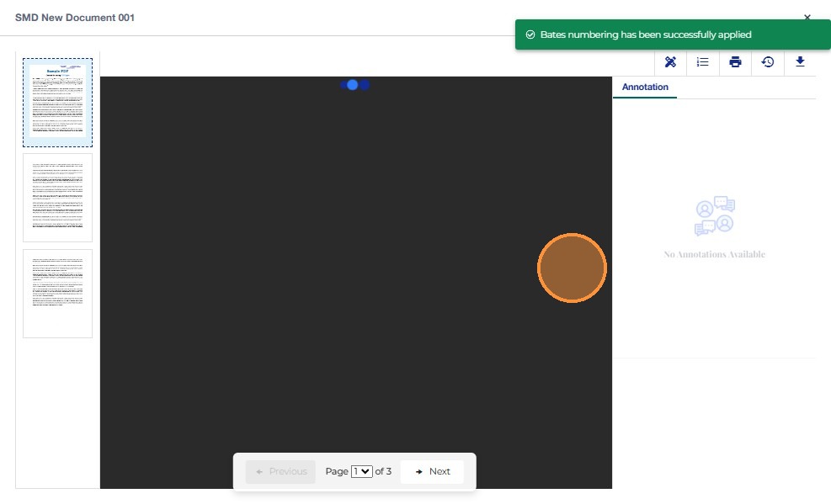Close the document viewer with the X
Screen dimensions: 831x504
click(x=807, y=17)
